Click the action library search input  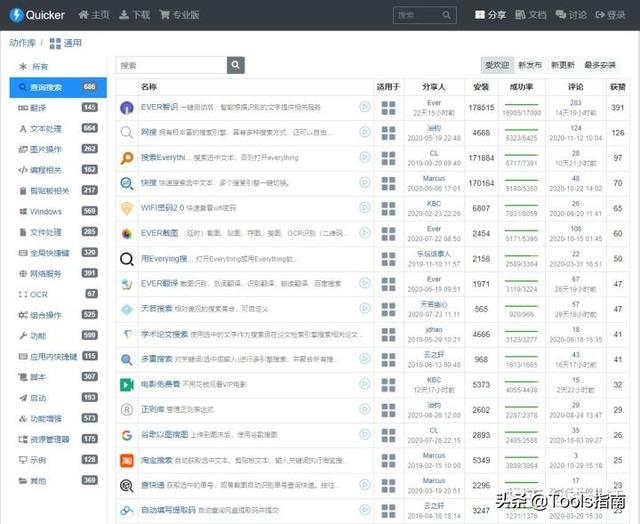point(171,65)
